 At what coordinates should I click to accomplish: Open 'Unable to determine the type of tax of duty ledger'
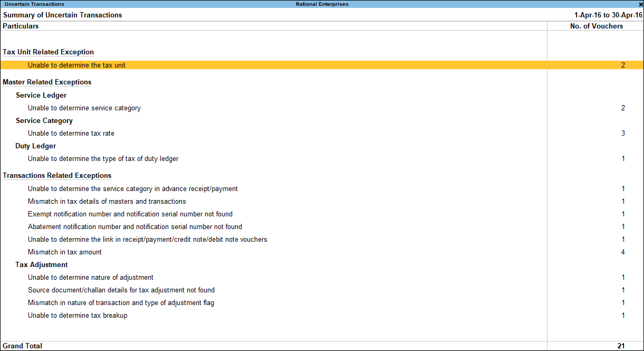322,159
